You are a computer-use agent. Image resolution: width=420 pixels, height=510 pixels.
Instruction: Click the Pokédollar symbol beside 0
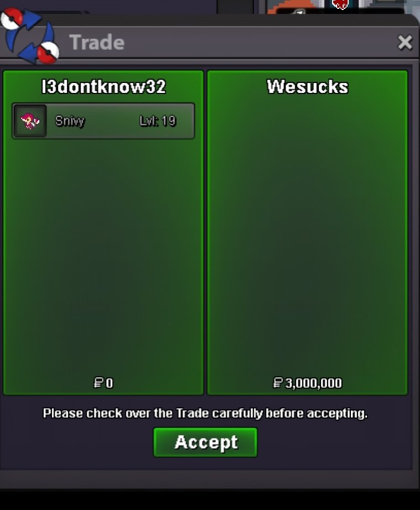tap(98, 383)
